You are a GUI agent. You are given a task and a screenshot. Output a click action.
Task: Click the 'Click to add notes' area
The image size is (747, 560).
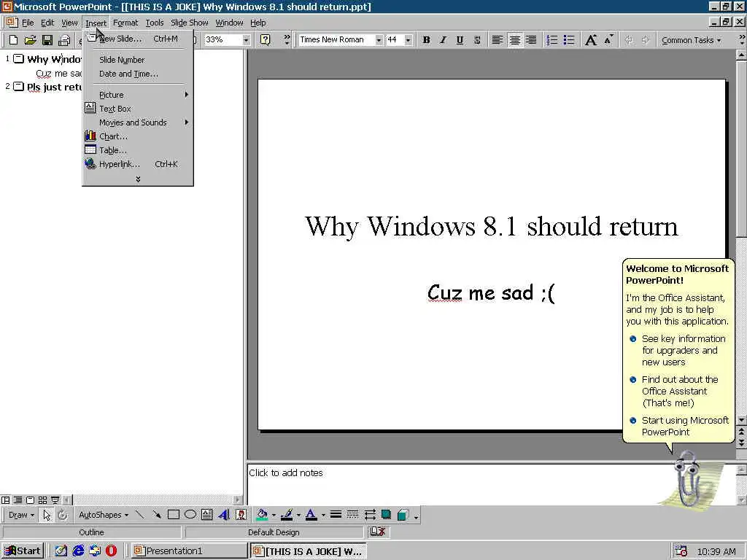[x=491, y=484]
